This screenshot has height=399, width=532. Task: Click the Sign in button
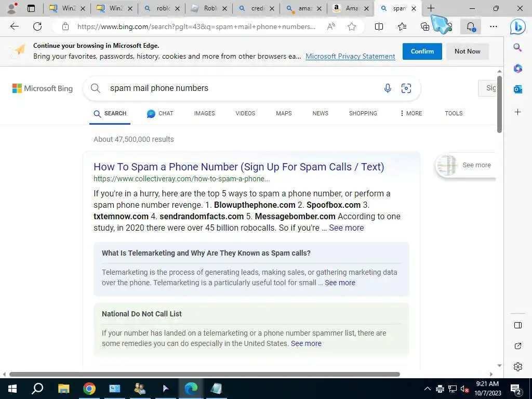pos(488,88)
